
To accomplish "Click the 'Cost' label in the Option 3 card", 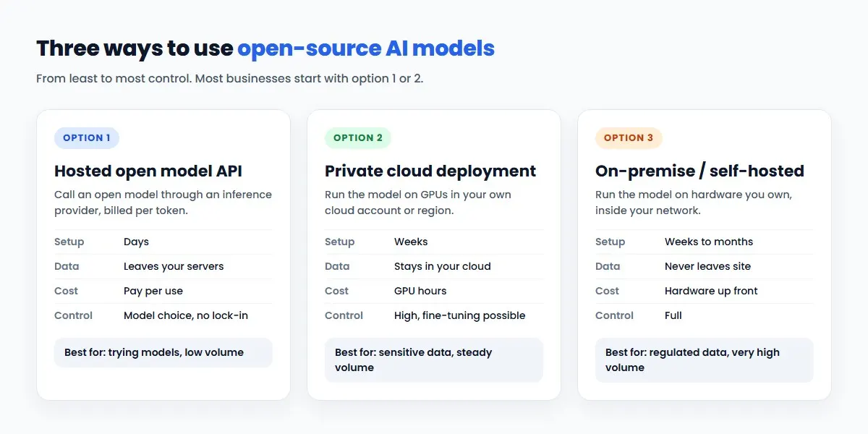I will pyautogui.click(x=607, y=291).
